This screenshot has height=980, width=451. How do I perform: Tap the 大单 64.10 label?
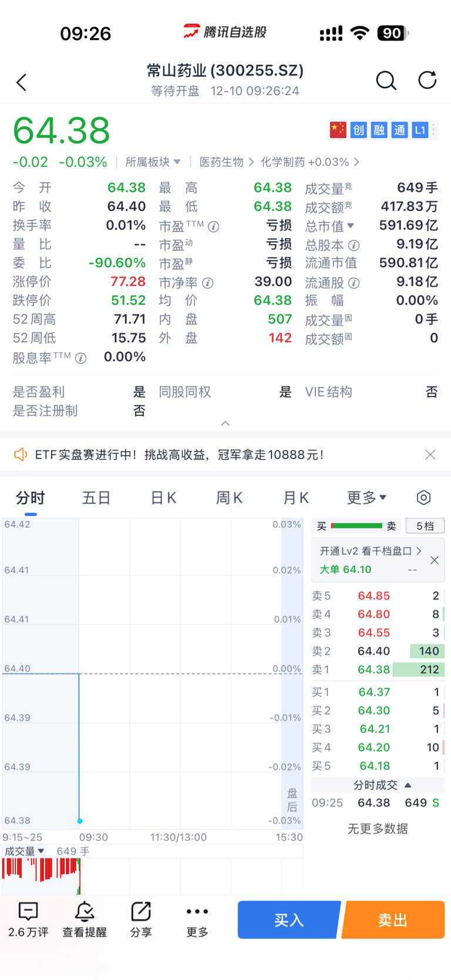[345, 570]
